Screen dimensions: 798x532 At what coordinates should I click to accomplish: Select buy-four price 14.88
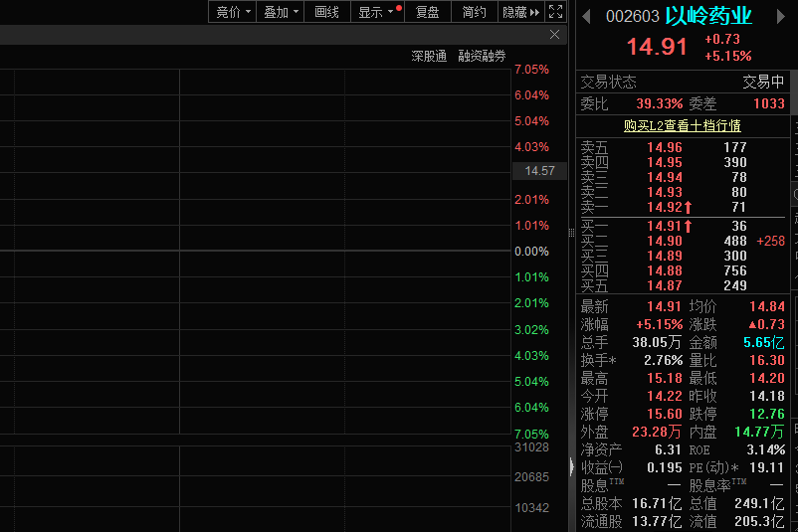[x=664, y=270]
